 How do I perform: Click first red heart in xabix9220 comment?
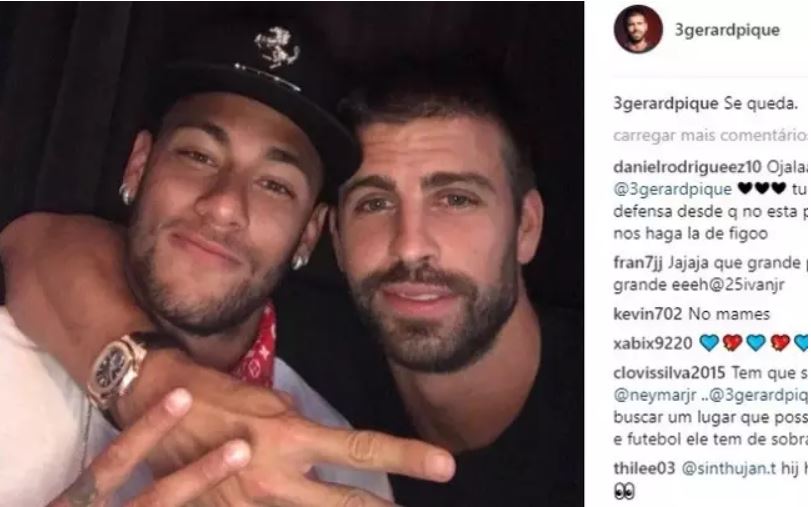(x=732, y=343)
